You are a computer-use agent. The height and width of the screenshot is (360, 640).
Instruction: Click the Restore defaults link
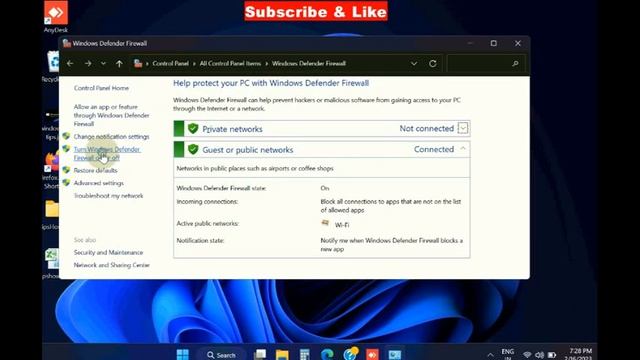(x=96, y=171)
